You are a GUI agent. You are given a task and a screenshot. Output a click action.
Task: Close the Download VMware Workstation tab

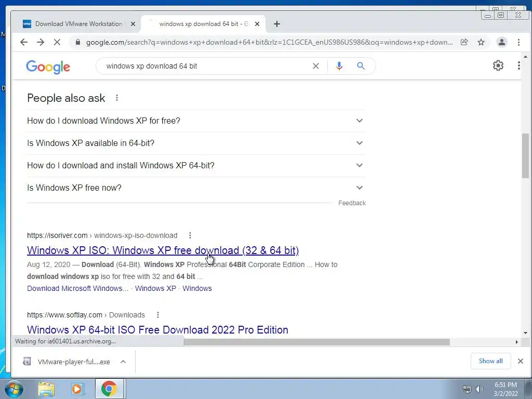tap(133, 24)
